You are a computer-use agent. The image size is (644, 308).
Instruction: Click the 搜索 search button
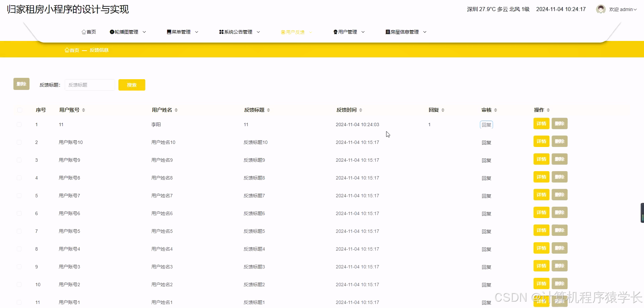click(131, 85)
